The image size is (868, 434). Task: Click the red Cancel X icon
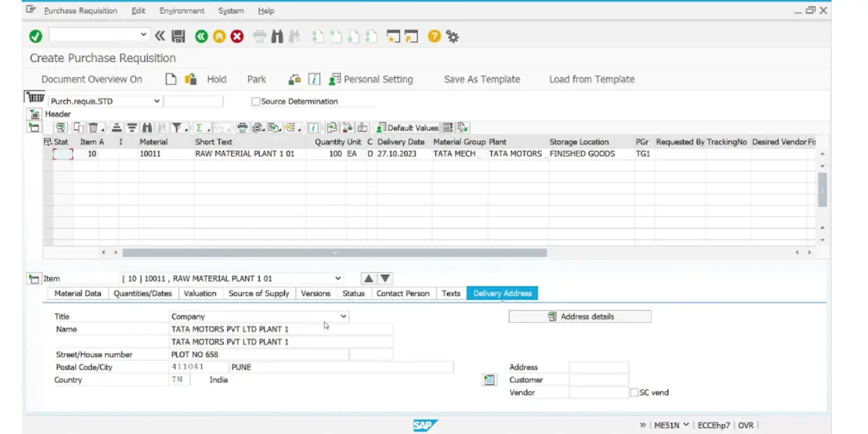237,36
